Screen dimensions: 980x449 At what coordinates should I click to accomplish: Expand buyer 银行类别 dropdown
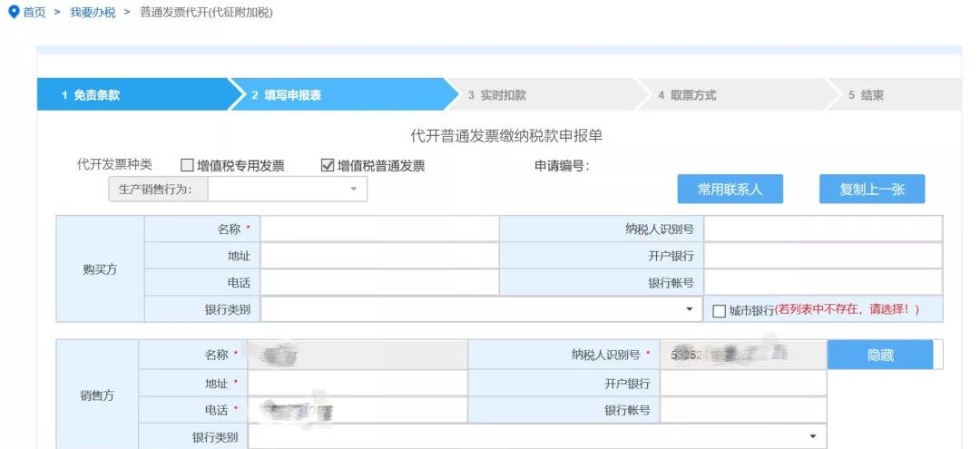coord(480,309)
